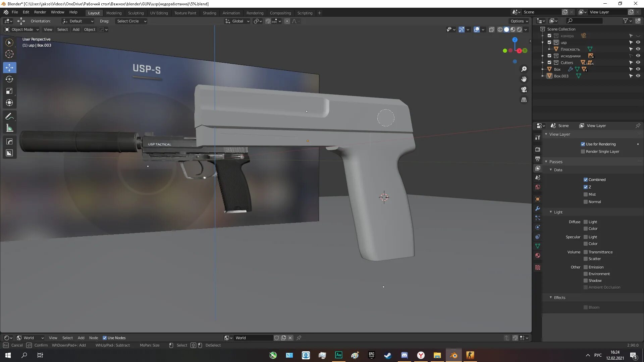644x362 pixels.
Task: Click the Options button in header
Action: (x=519, y=21)
